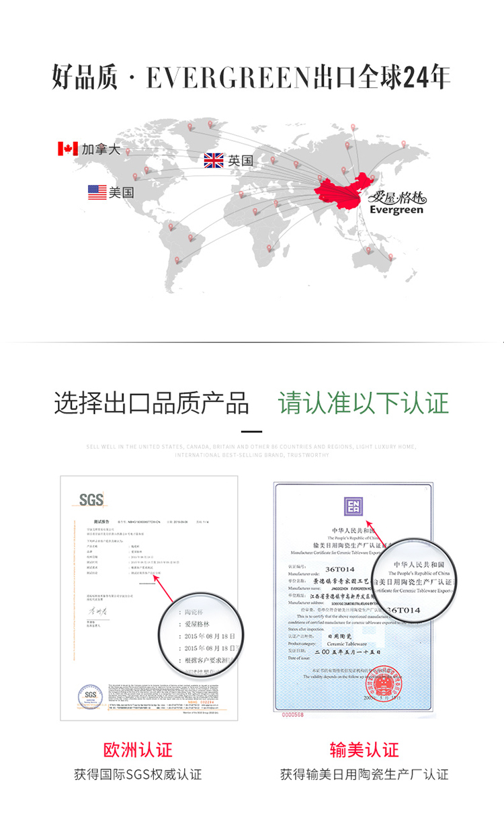
Task: Click the top title 好品质·EVERGREEN出口全球24年
Action: pos(251,78)
